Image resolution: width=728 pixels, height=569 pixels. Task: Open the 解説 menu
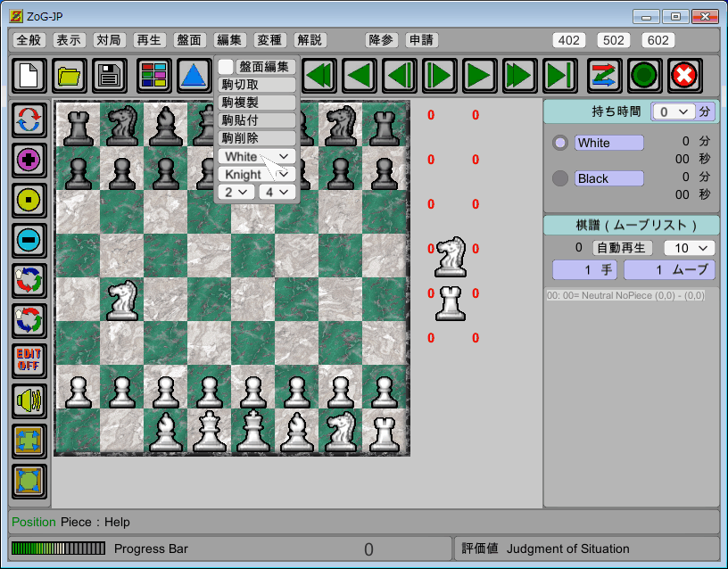(x=310, y=40)
